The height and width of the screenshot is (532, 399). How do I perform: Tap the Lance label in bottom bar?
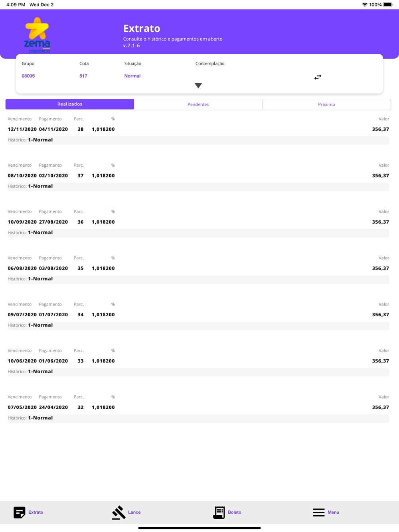(x=134, y=512)
